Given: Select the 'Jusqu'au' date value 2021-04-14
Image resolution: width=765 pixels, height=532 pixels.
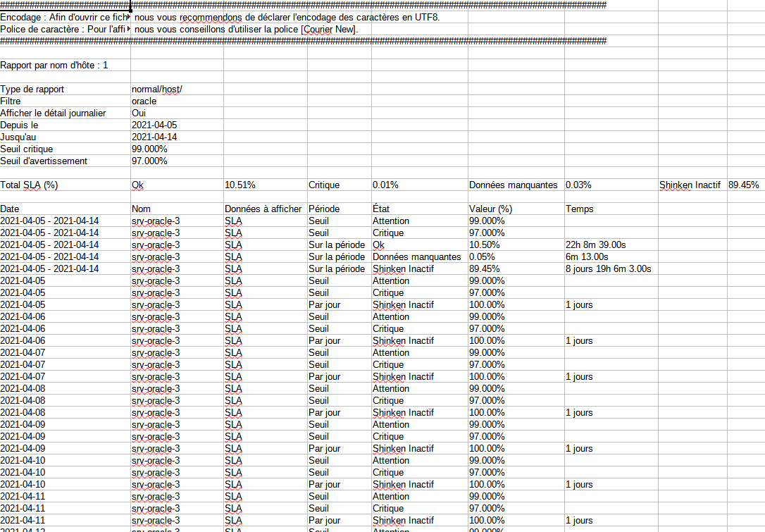Looking at the screenshot, I should click(154, 137).
